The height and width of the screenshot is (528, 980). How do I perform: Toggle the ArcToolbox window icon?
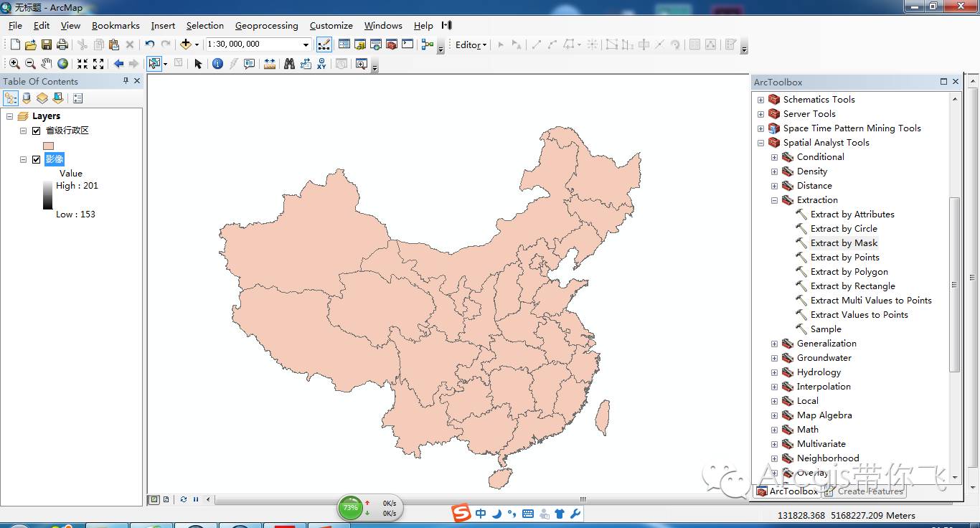(392, 44)
